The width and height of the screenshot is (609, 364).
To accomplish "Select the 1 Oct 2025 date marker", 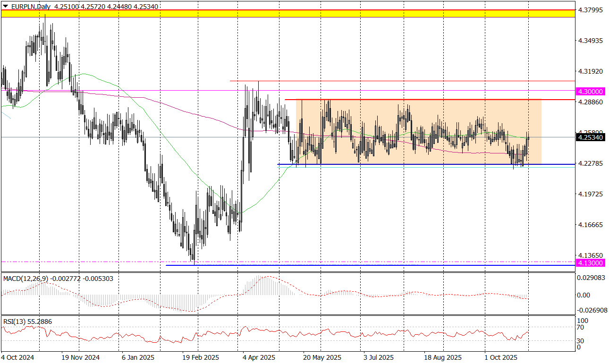I will coord(502,358).
